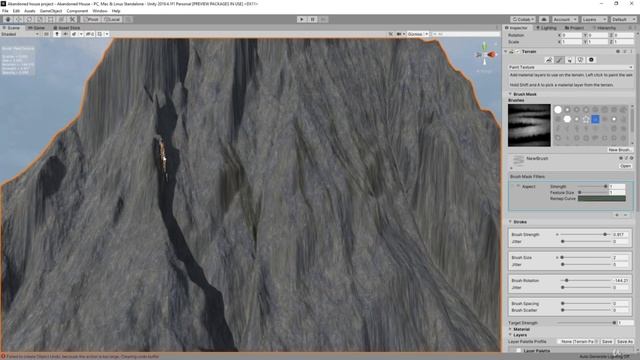Click the Remap Curve swatch
This screenshot has width=640, height=360.
[602, 198]
